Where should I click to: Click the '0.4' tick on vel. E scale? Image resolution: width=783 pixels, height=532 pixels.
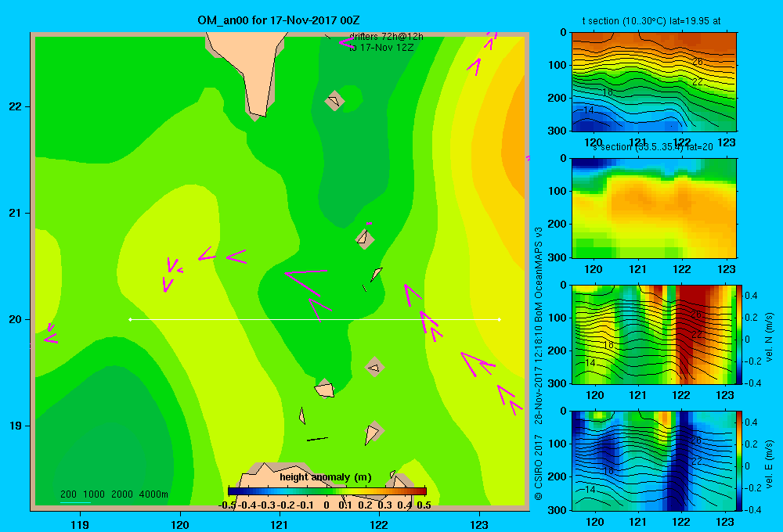coord(751,422)
